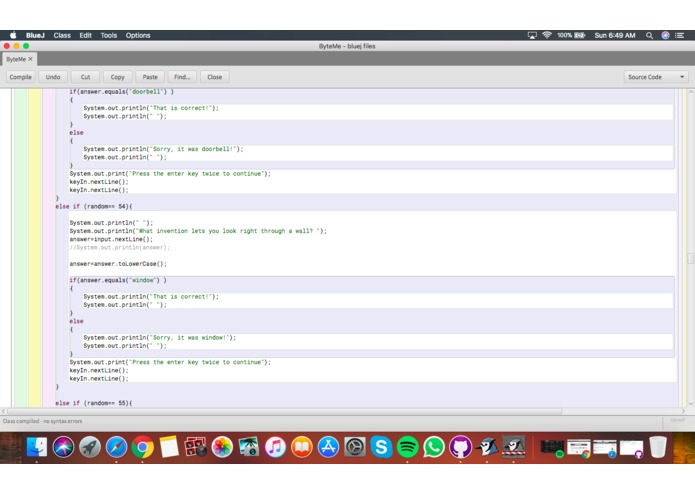Click the 'Sorry, it was doorbell!' println line
The width and height of the screenshot is (695, 494).
tap(163, 149)
